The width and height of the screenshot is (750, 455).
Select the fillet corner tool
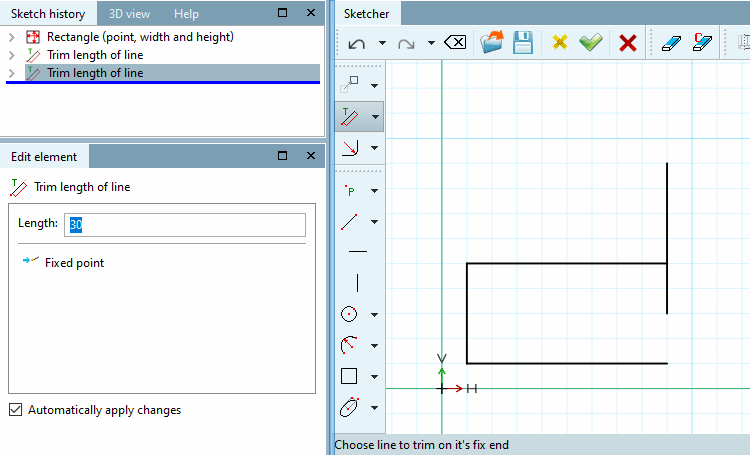pos(350,148)
